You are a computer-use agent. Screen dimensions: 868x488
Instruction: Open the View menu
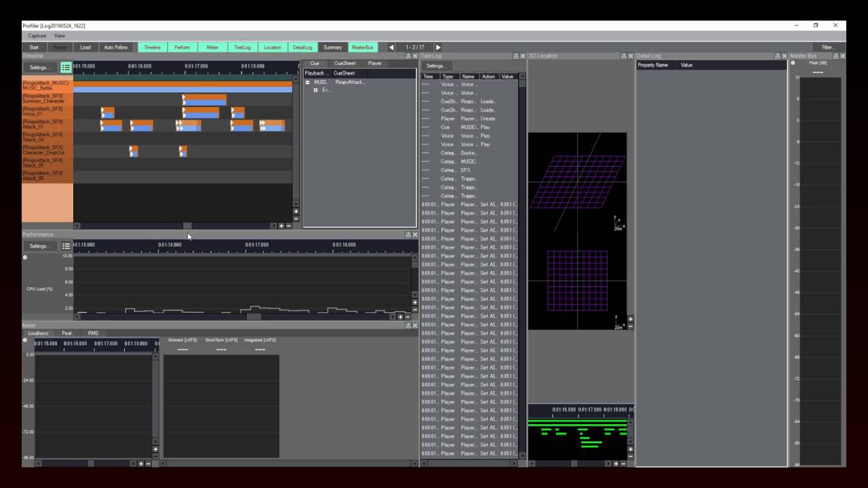pyautogui.click(x=60, y=35)
